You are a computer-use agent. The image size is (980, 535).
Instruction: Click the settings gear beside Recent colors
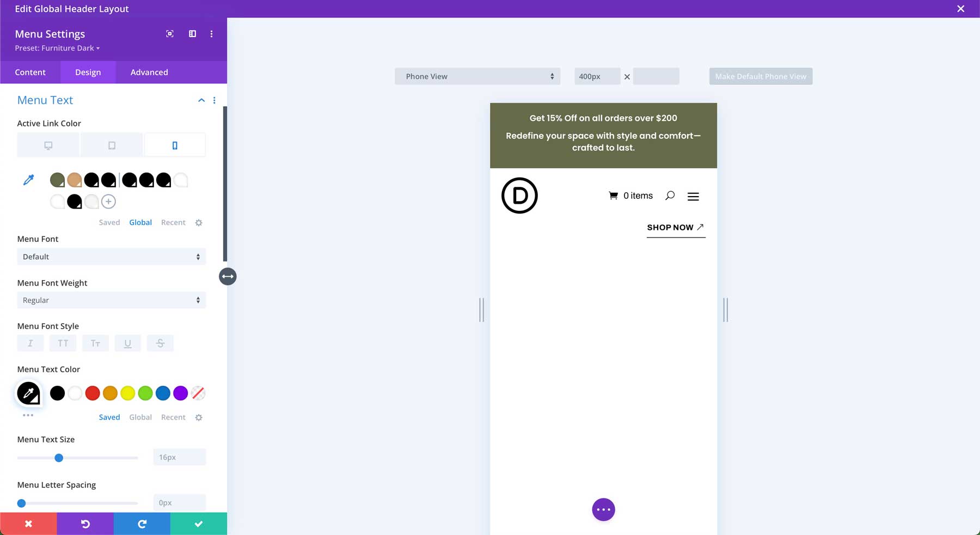[199, 417]
